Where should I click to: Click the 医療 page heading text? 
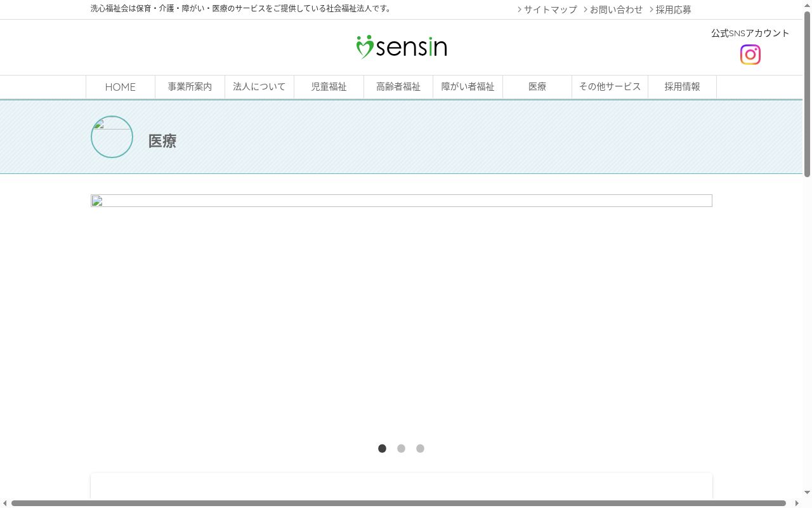162,141
